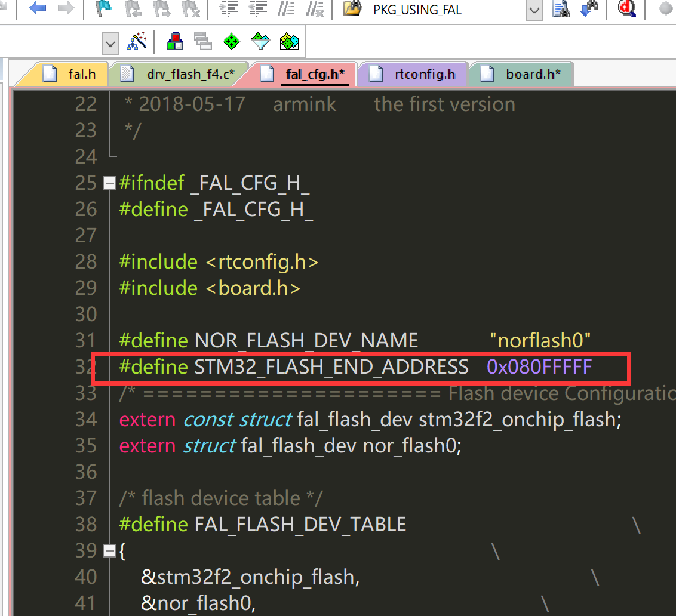
Task: Open the second toolbar row dropdown chevron
Action: (x=110, y=42)
